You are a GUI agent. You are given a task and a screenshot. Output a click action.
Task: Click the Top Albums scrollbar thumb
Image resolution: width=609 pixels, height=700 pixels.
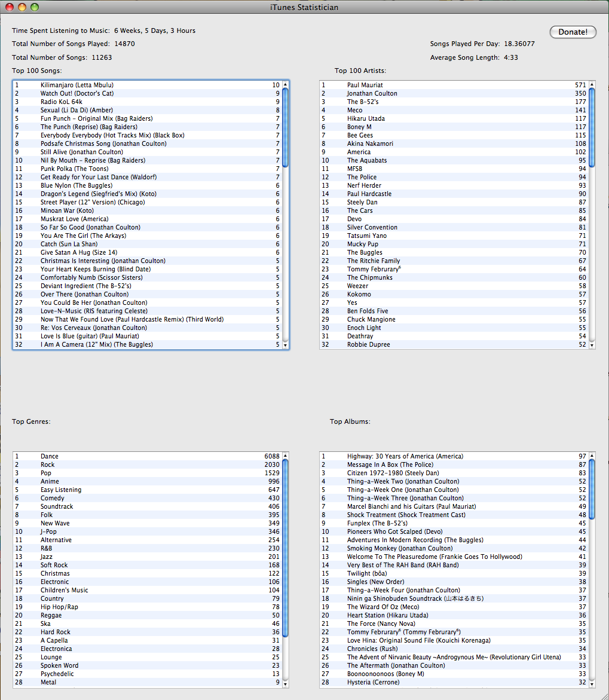pyautogui.click(x=592, y=490)
